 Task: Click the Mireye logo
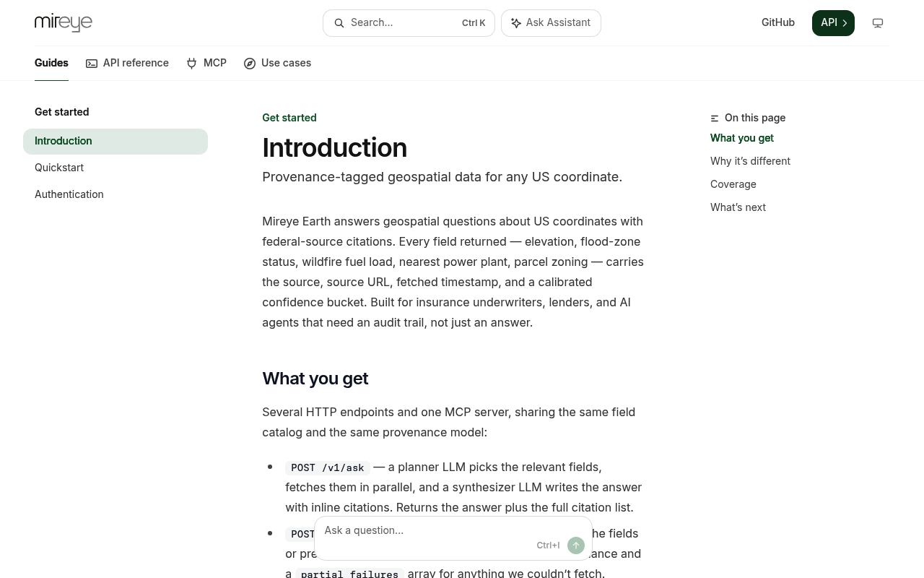point(64,23)
